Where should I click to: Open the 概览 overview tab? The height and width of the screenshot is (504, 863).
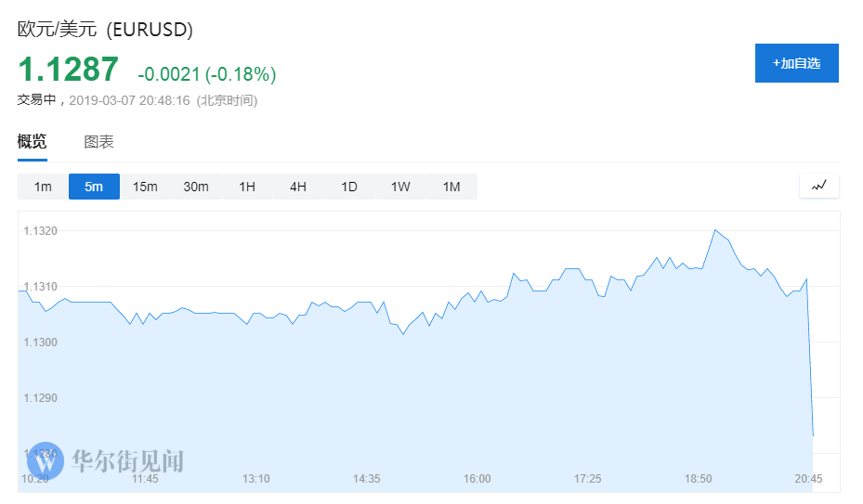(32, 142)
